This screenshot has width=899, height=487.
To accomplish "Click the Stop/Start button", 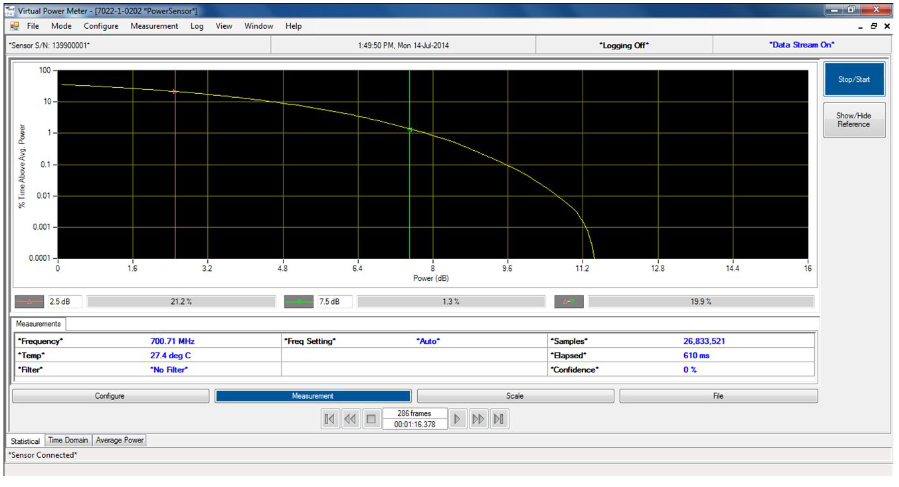I will (x=854, y=79).
